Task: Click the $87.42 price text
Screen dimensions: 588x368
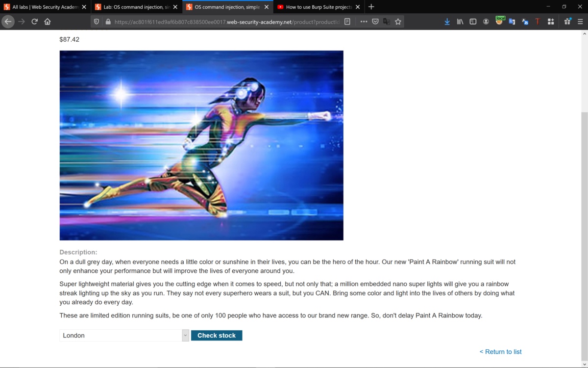Action: [69, 39]
